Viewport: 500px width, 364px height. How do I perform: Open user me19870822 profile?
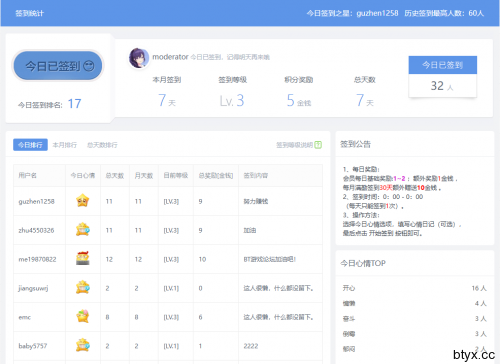pyautogui.click(x=37, y=259)
